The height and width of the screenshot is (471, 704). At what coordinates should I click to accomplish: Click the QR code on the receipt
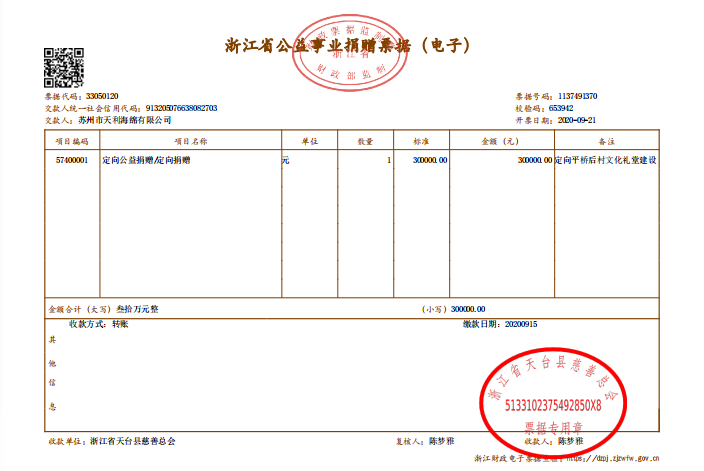pos(64,67)
